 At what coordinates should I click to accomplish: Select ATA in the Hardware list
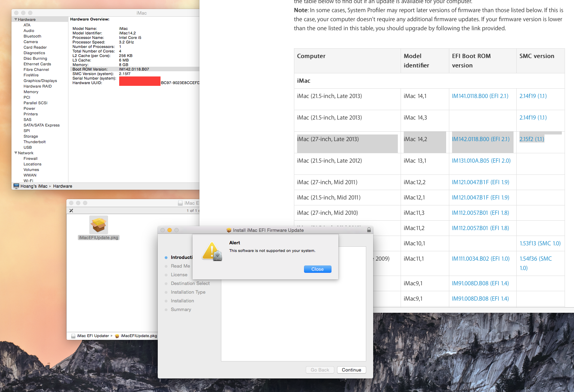click(27, 25)
